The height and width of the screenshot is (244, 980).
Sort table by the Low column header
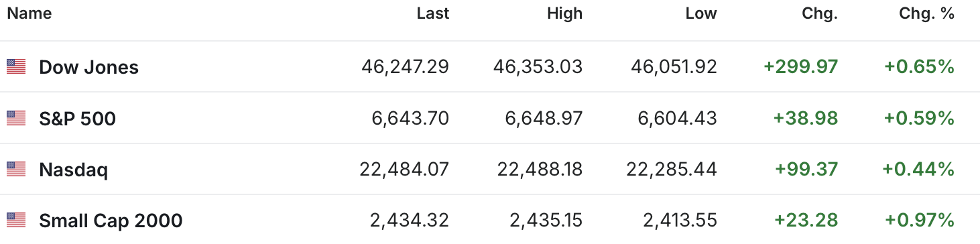[701, 13]
